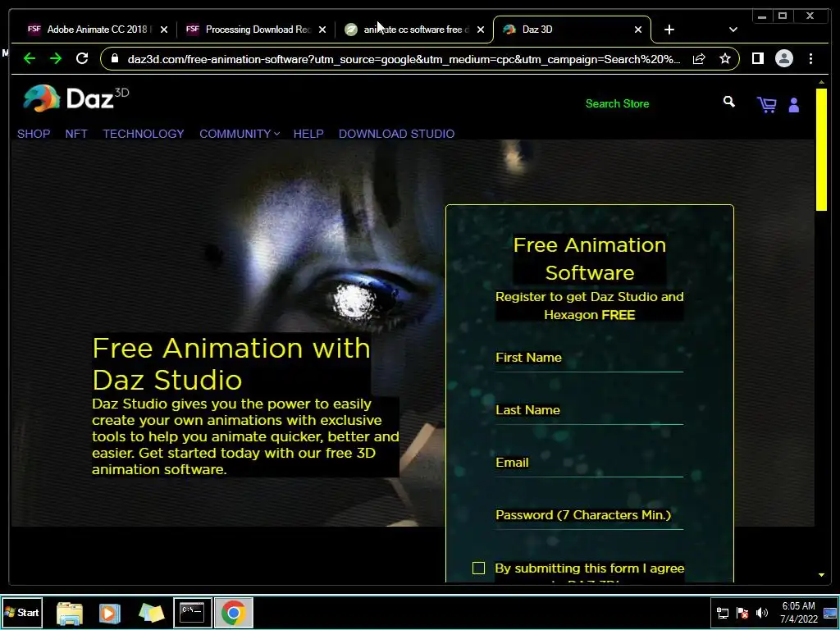
Task: Click the Last Name field
Action: click(589, 410)
